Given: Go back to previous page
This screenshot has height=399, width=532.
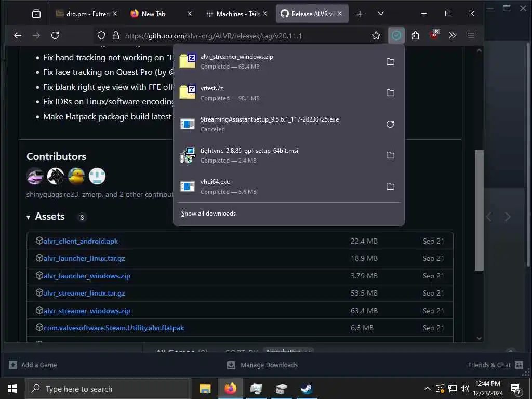Looking at the screenshot, I should (x=18, y=35).
